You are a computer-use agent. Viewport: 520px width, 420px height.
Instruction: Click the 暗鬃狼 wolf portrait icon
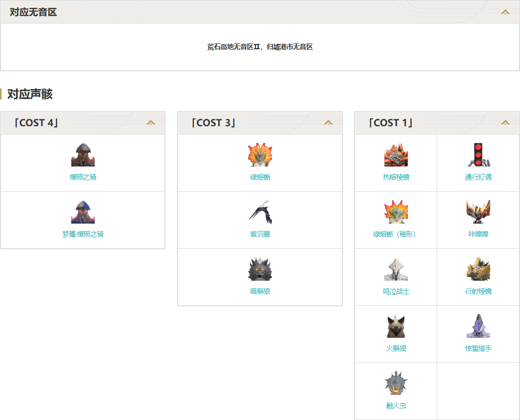click(260, 269)
